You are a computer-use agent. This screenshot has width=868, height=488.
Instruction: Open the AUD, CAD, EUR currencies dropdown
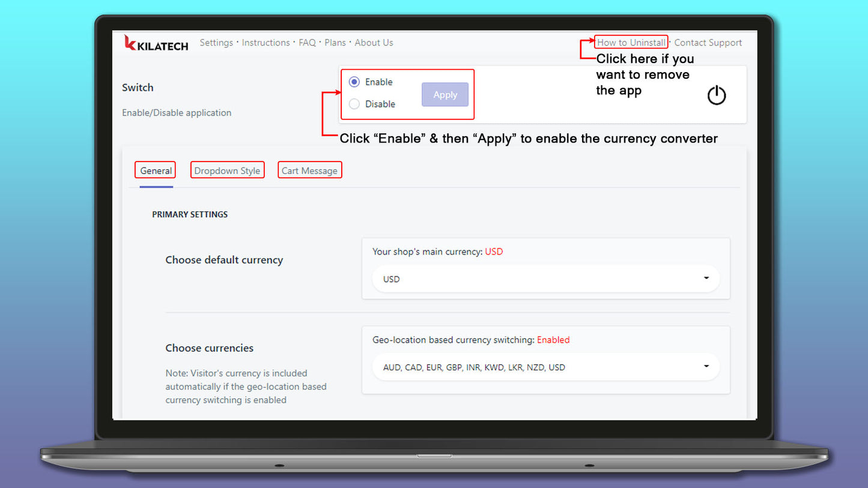click(x=546, y=367)
